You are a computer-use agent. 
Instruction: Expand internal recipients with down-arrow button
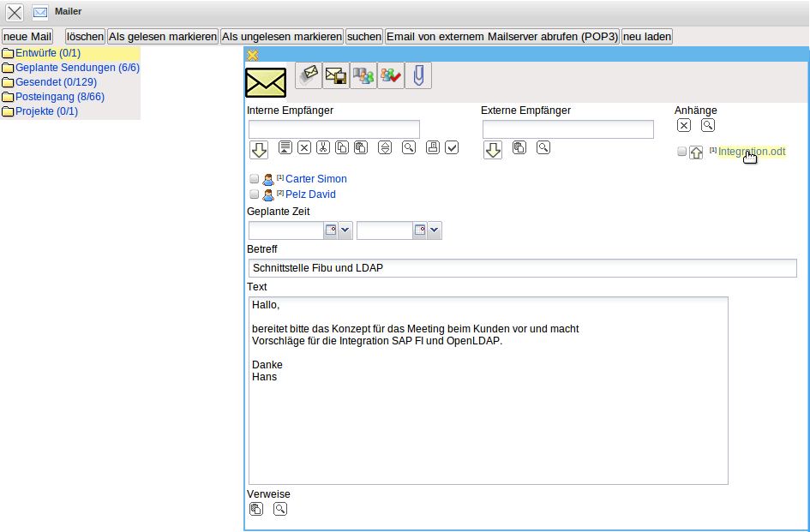tap(259, 150)
